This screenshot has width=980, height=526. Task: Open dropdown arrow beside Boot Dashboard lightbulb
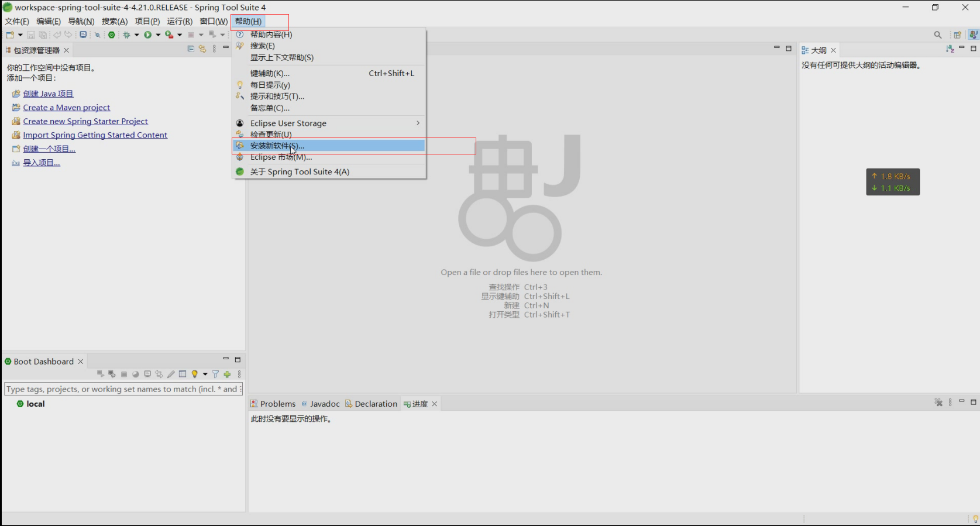[x=205, y=374]
